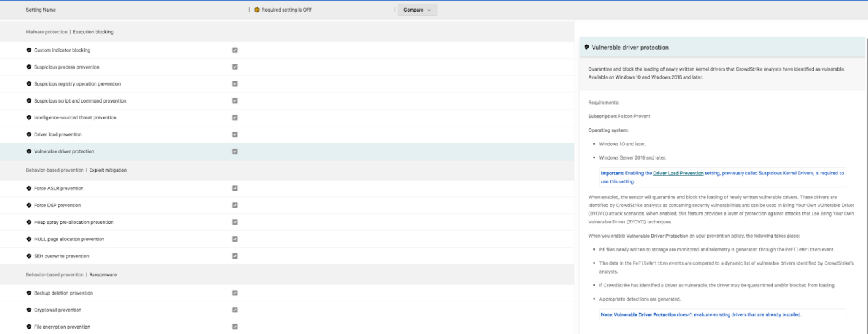Screen dimensions: 868x334
Task: Click shield icon beside Force ASLR prevention
Action: 28,189
